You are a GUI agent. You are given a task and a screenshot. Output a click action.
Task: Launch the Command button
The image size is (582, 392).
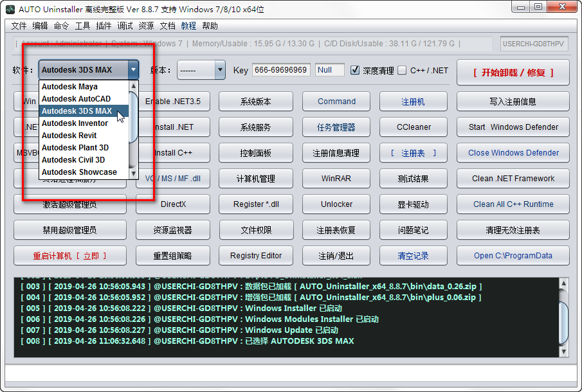(336, 102)
